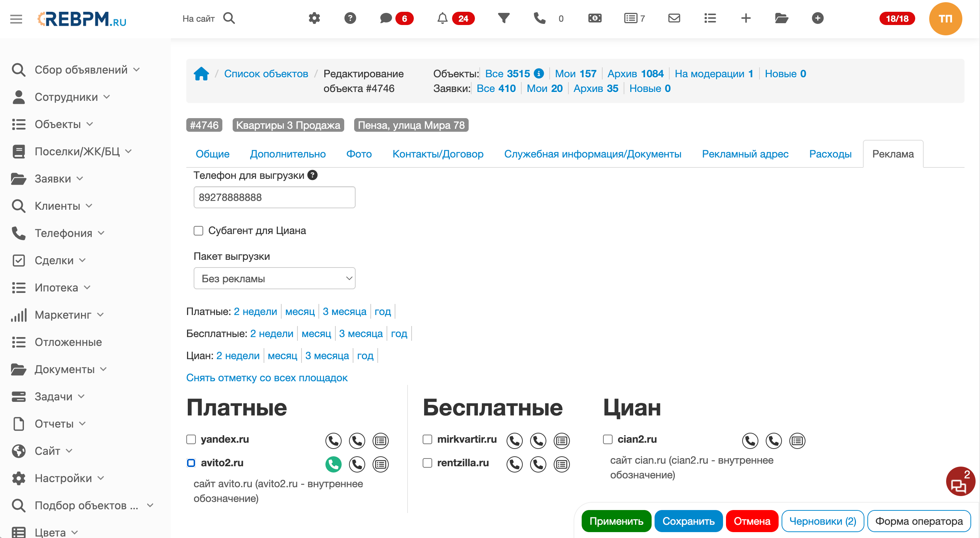The image size is (980, 538).
Task: Select Платные 2 недели link
Action: coord(255,311)
